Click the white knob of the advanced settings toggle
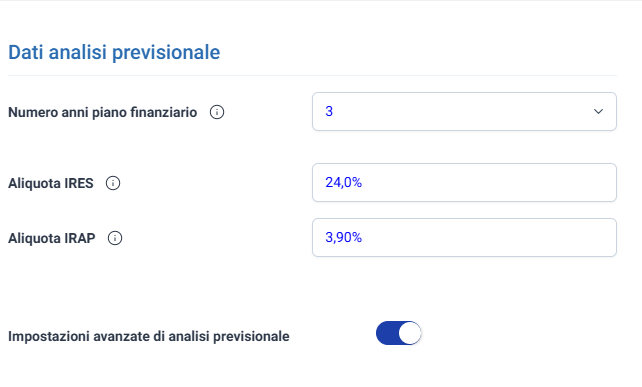Screen dimensions: 642x387 tap(409, 333)
